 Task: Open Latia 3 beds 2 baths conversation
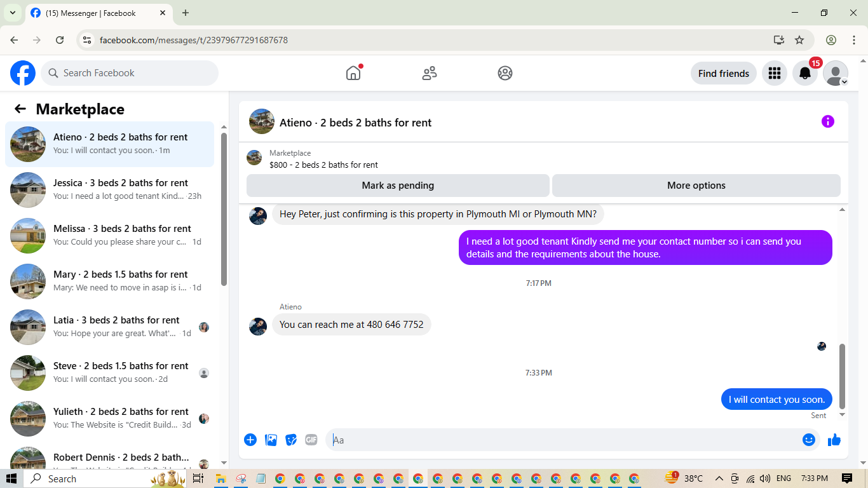click(110, 327)
